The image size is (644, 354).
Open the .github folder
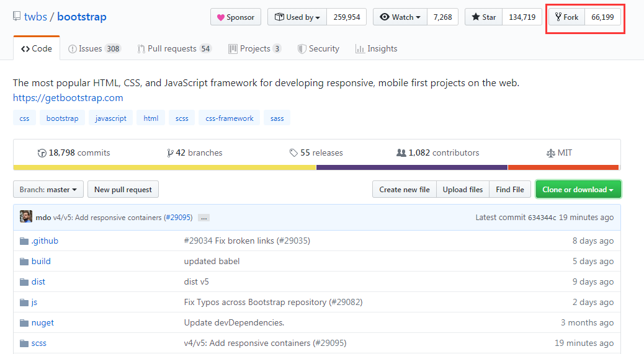pyautogui.click(x=45, y=241)
